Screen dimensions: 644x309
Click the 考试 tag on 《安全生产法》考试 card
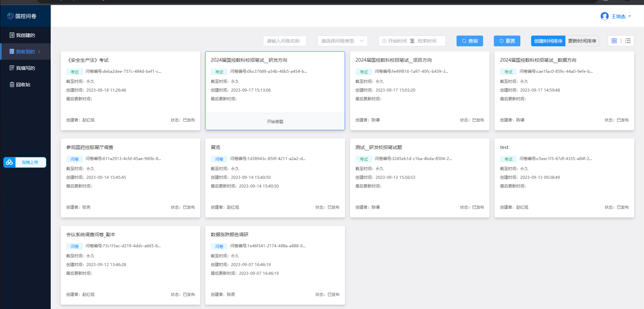click(x=75, y=72)
